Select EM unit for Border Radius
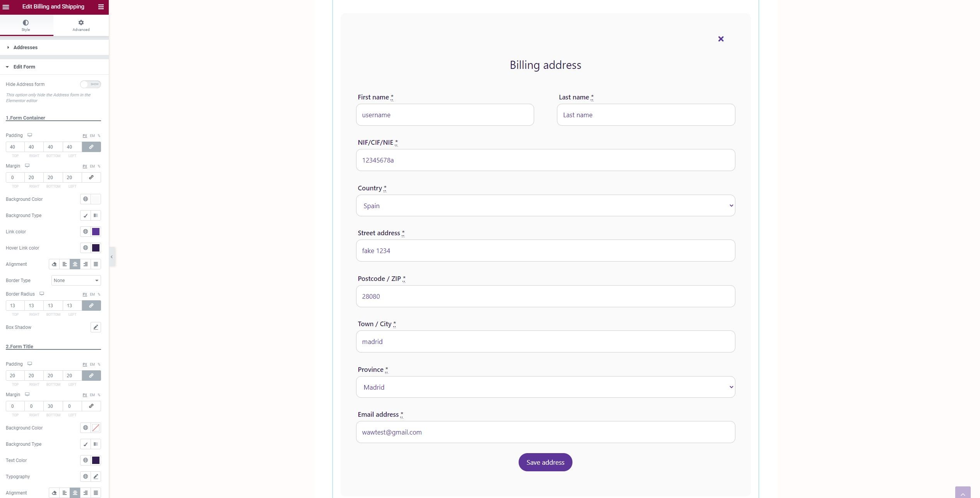Viewport: 980px width, 498px height. 92,294
